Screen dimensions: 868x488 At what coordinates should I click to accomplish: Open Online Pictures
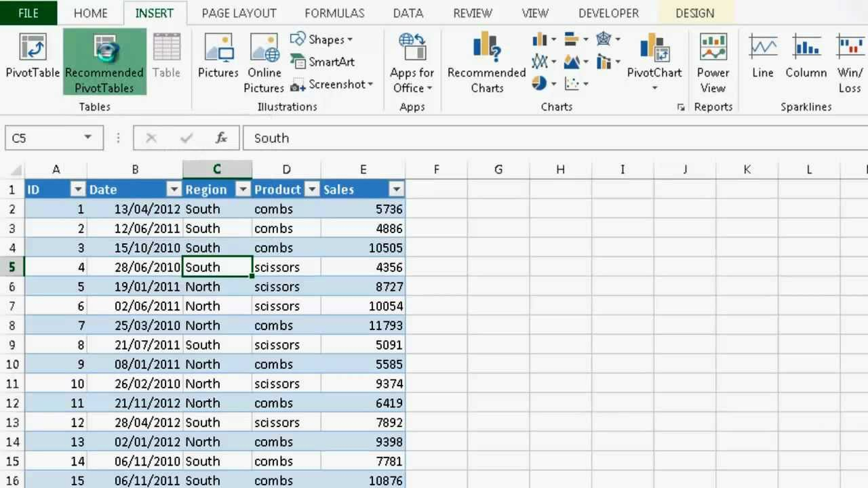[x=264, y=62]
